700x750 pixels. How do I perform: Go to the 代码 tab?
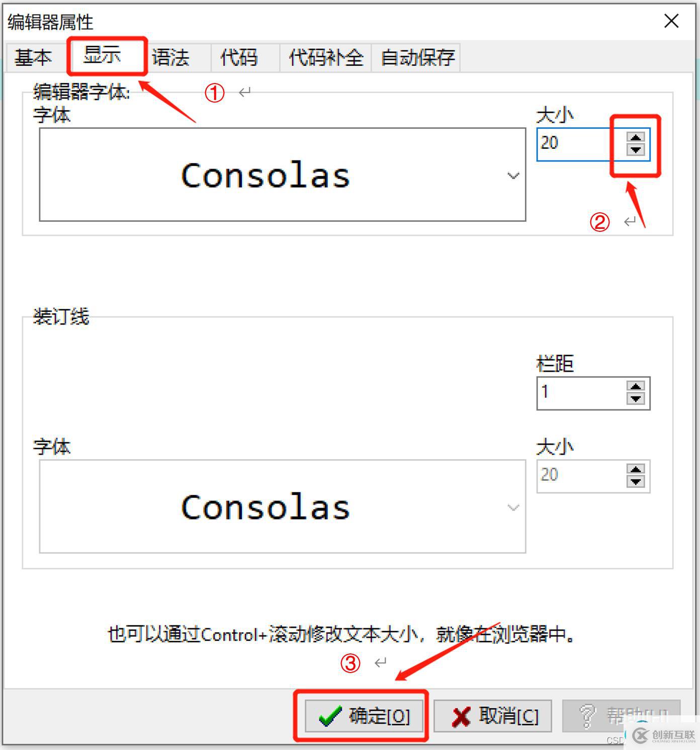coord(239,57)
